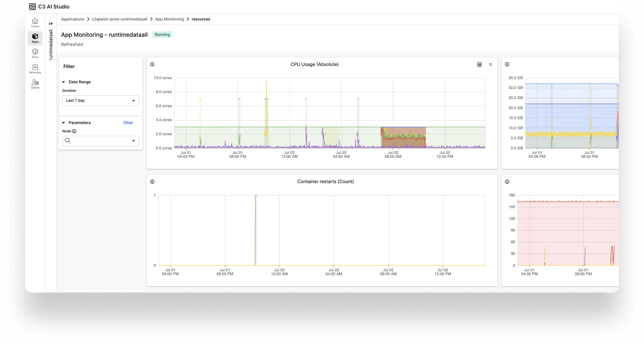Go to Envs in sidebar
Viewport: 644px width, 343px height.
click(x=35, y=53)
